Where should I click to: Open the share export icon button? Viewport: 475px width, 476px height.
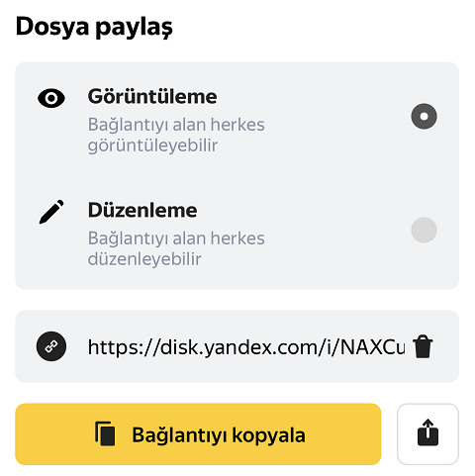[427, 433]
